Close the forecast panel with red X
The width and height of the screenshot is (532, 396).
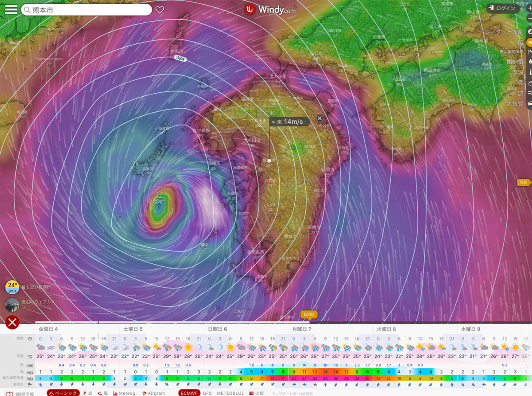click(x=12, y=322)
